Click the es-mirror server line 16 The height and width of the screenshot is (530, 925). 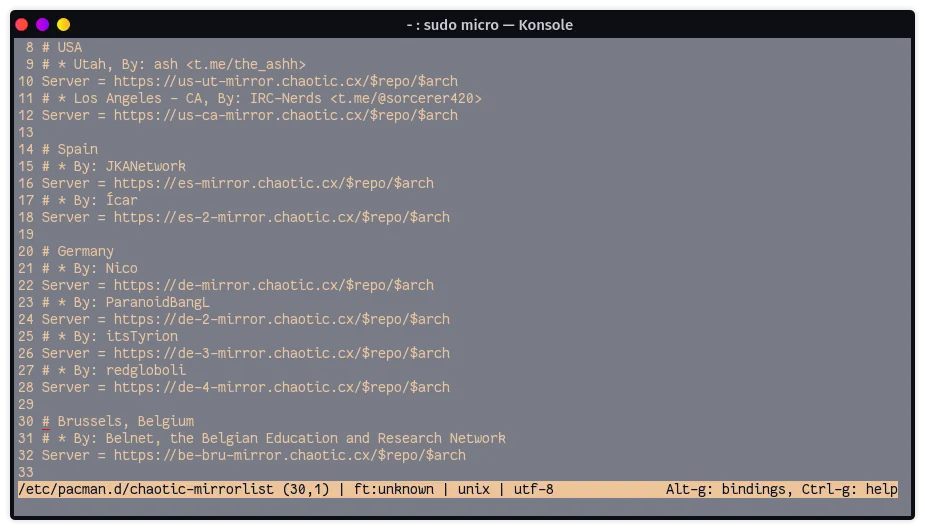click(238, 184)
